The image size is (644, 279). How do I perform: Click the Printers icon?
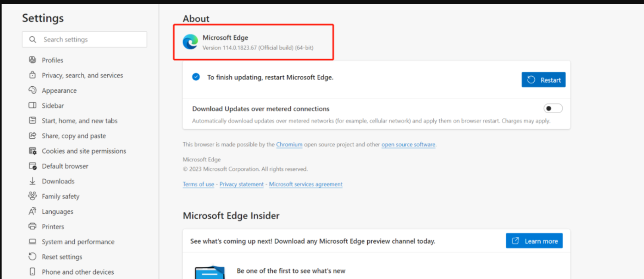click(32, 226)
